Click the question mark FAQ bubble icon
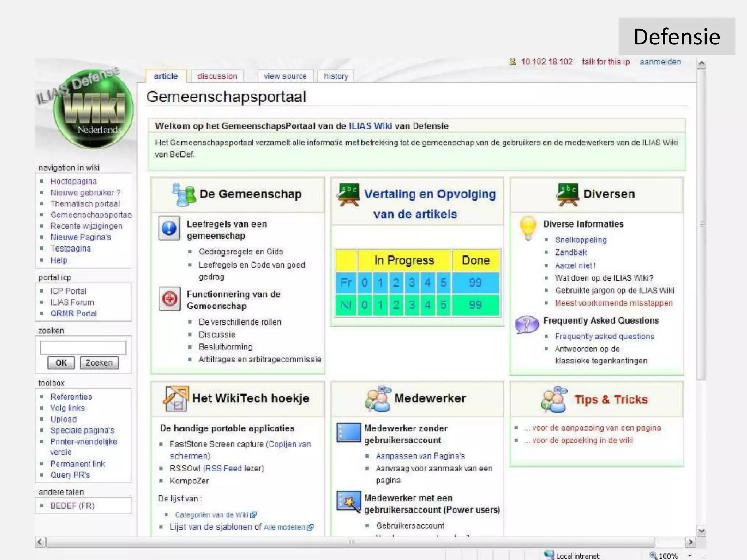Screen dimensions: 747x560 point(527,324)
